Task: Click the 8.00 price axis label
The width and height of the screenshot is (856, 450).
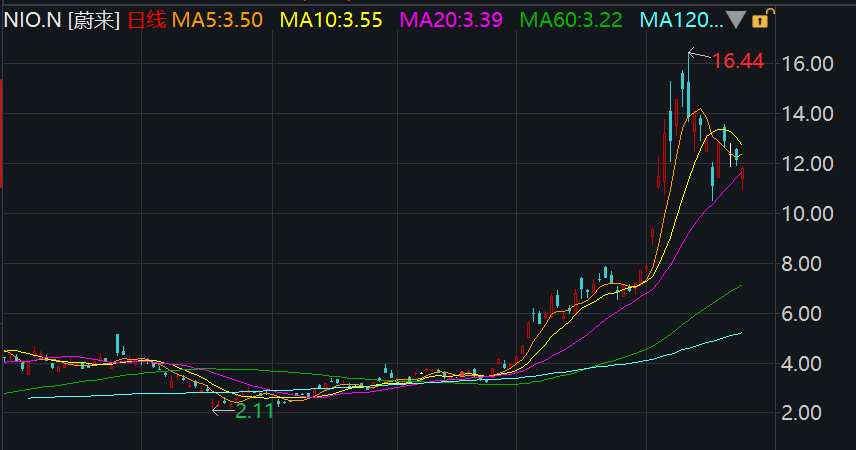Action: tap(801, 264)
